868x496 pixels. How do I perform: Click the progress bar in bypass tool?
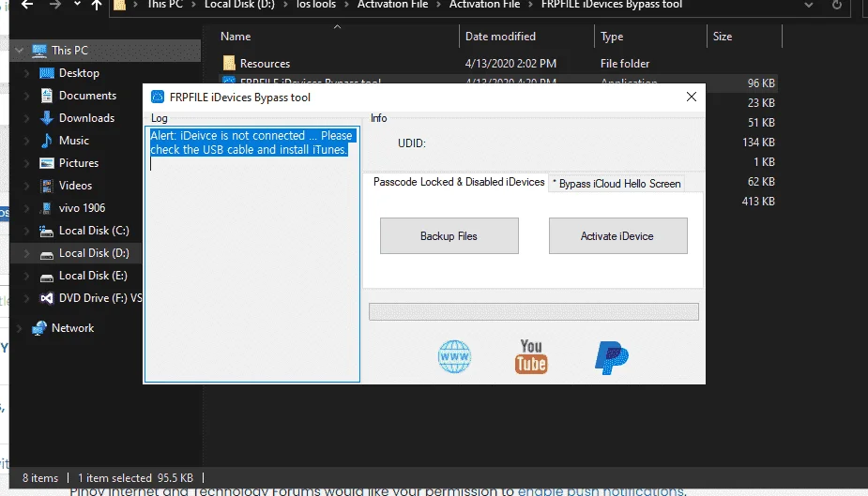pos(534,311)
